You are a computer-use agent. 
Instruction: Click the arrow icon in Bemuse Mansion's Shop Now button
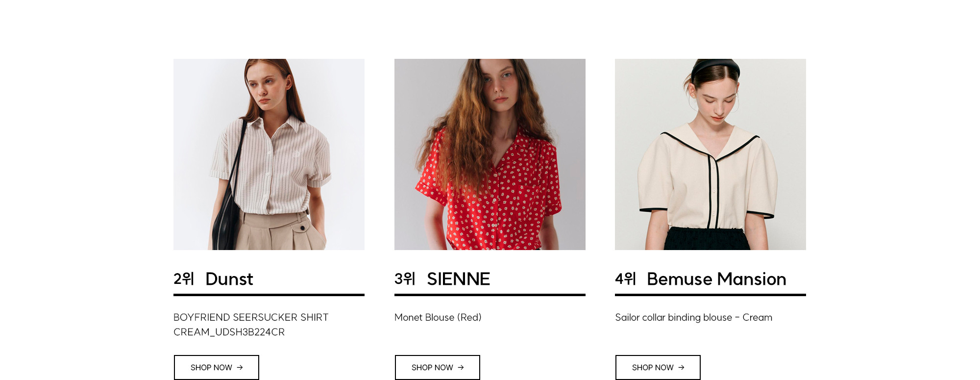[x=681, y=367]
